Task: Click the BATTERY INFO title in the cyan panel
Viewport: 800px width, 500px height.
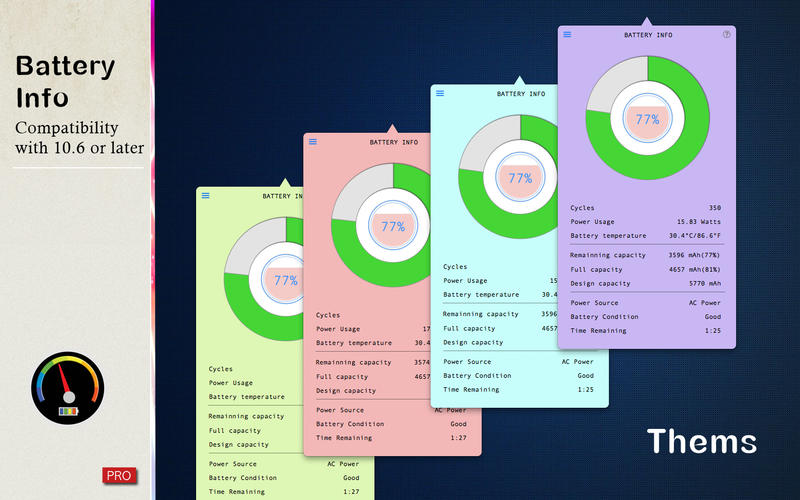Action: click(x=521, y=94)
